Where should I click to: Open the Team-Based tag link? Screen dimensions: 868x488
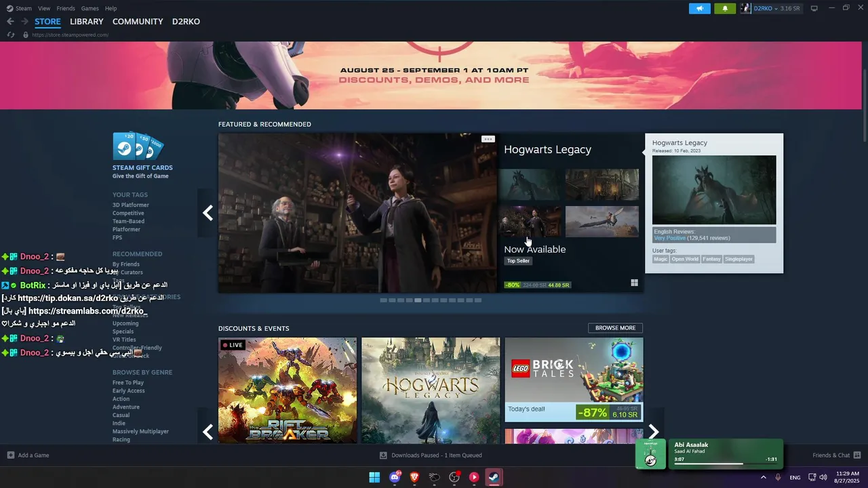(128, 221)
